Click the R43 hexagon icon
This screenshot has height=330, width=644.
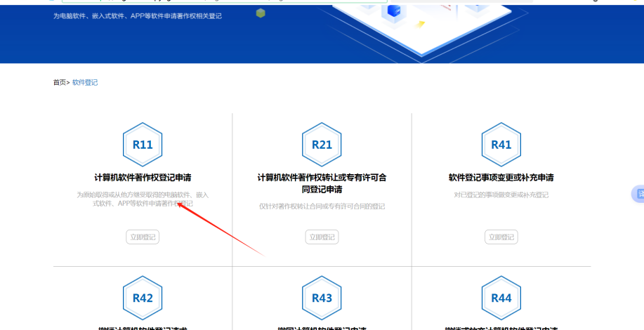coord(322,298)
